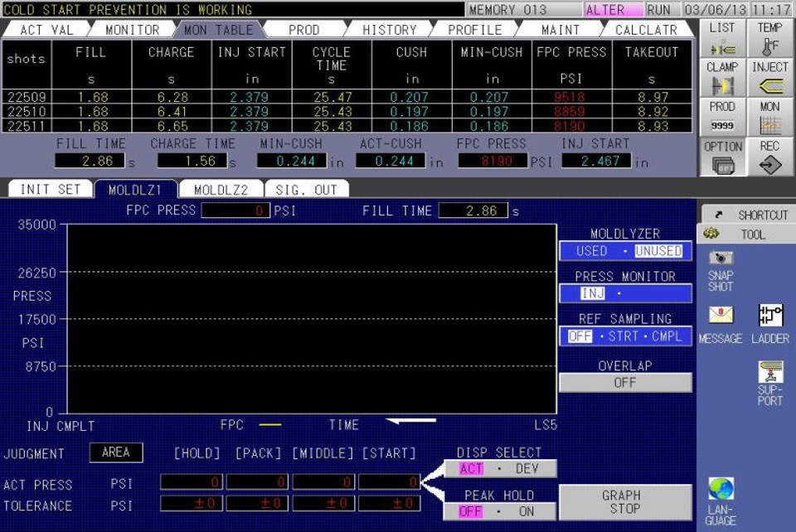Switch to the MOLDLZ2 tab
The width and height of the screenshot is (796, 532).
point(221,190)
